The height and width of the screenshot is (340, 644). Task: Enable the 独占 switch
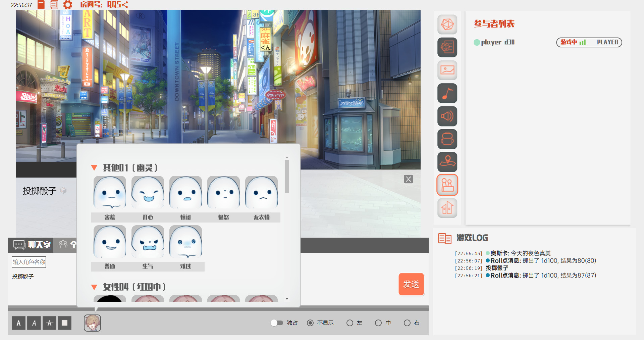[x=277, y=323]
